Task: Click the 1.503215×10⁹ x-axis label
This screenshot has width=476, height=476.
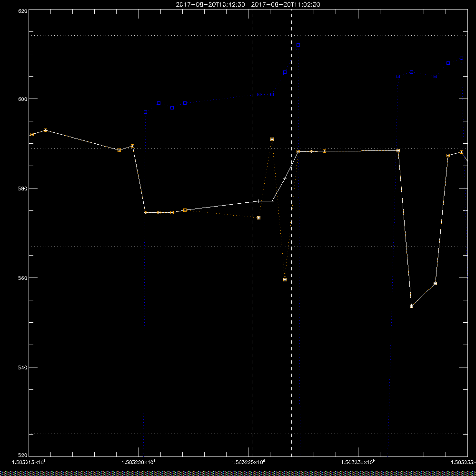Action: point(29,462)
